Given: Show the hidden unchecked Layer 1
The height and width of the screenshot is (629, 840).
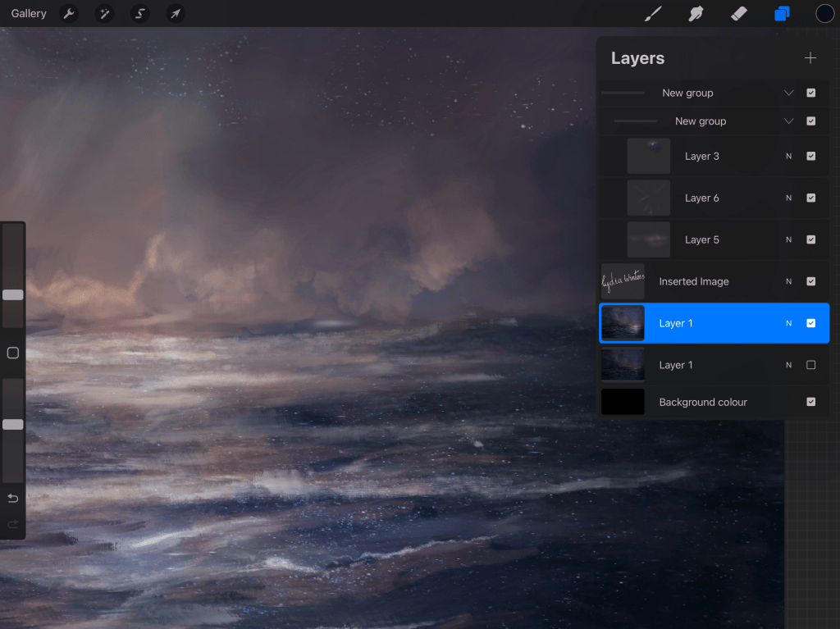Looking at the screenshot, I should (x=810, y=365).
